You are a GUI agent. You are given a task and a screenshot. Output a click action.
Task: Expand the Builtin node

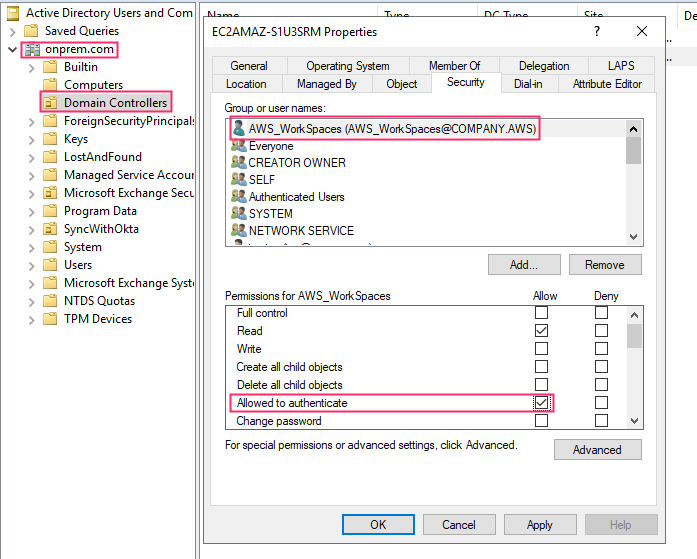point(32,68)
